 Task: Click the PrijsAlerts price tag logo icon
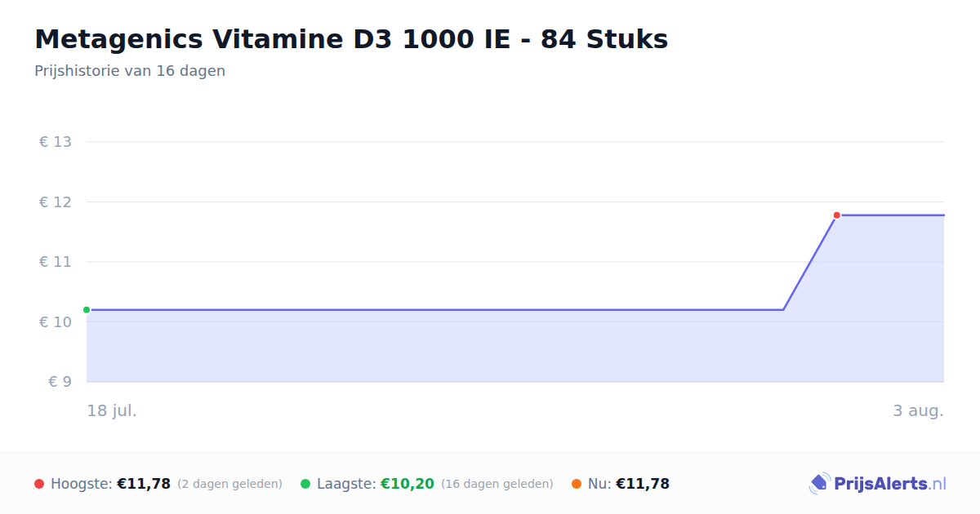tap(819, 484)
